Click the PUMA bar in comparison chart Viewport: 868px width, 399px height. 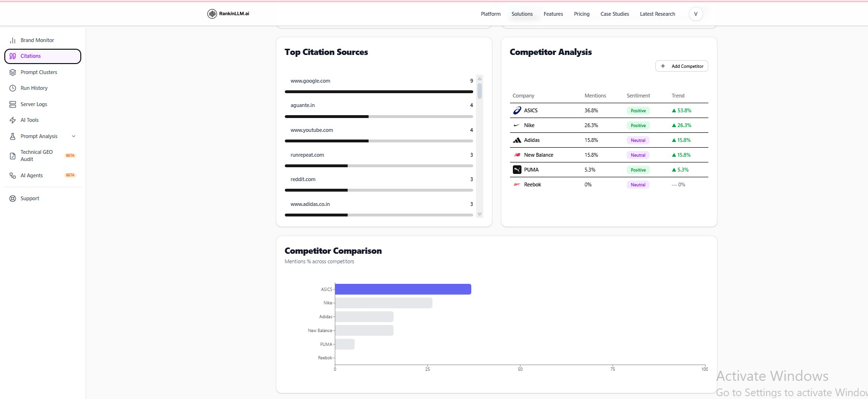[345, 345]
